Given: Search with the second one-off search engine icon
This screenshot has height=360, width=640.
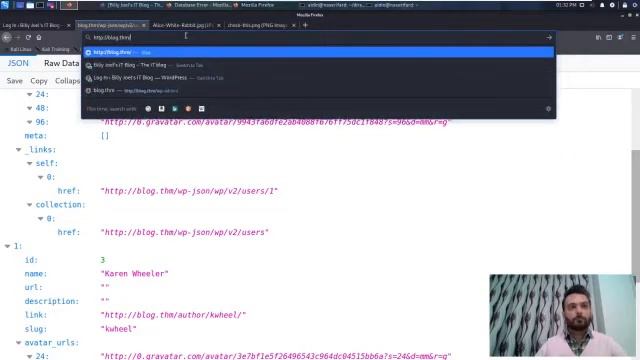Looking at the screenshot, I should (162, 109).
